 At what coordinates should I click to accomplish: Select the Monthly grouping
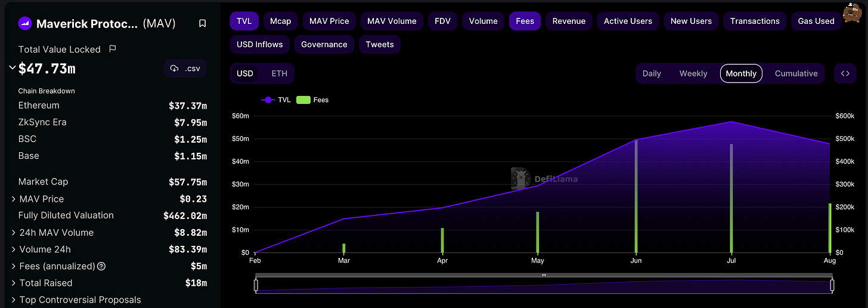(741, 73)
